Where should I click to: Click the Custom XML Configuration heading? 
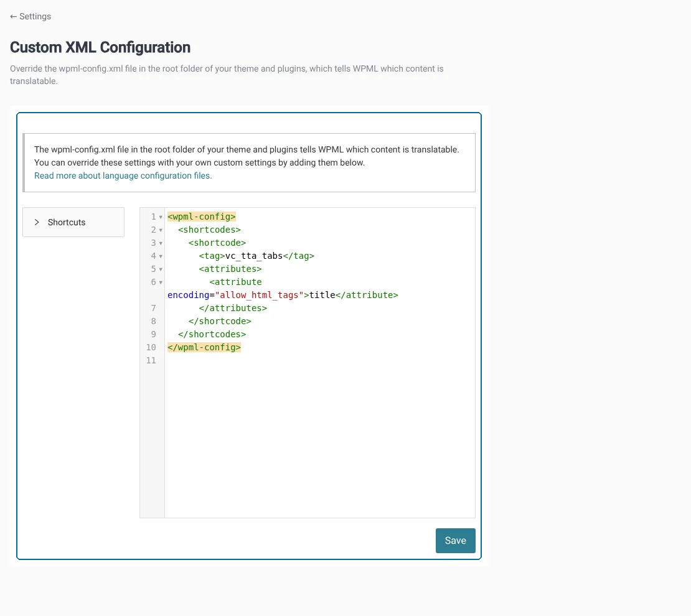pos(100,47)
